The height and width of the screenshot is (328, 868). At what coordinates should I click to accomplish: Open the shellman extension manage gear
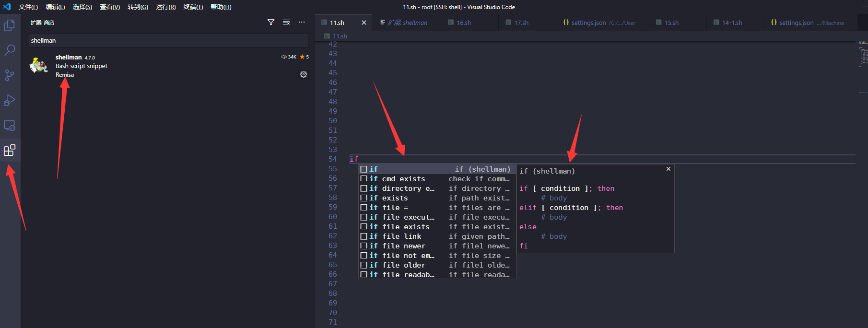(x=304, y=74)
